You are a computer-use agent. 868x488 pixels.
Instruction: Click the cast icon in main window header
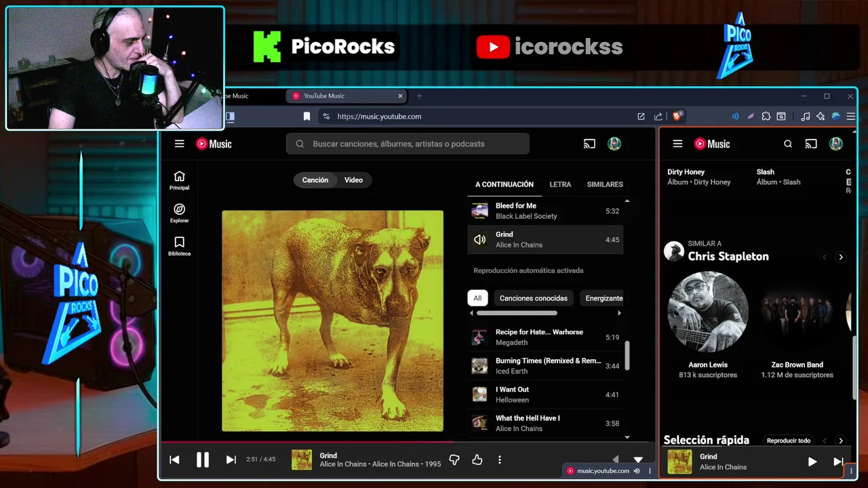pyautogui.click(x=589, y=144)
